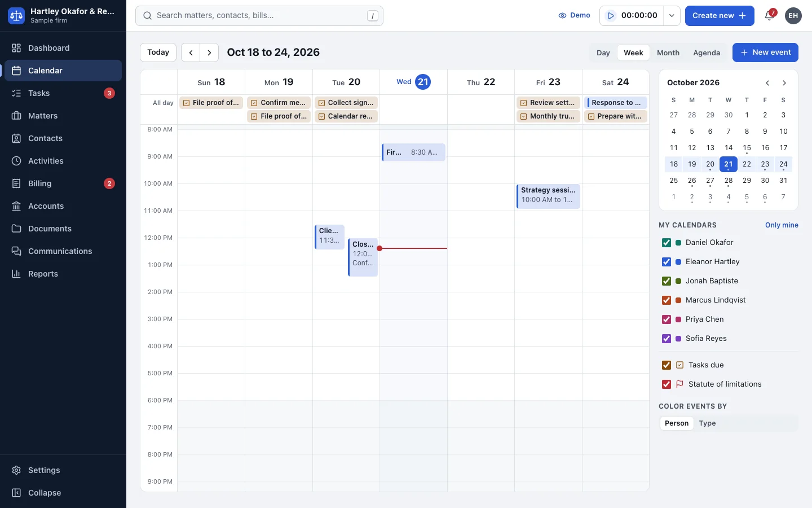Uncheck Priya Chen calendar
Image resolution: width=812 pixels, height=508 pixels.
click(x=667, y=319)
